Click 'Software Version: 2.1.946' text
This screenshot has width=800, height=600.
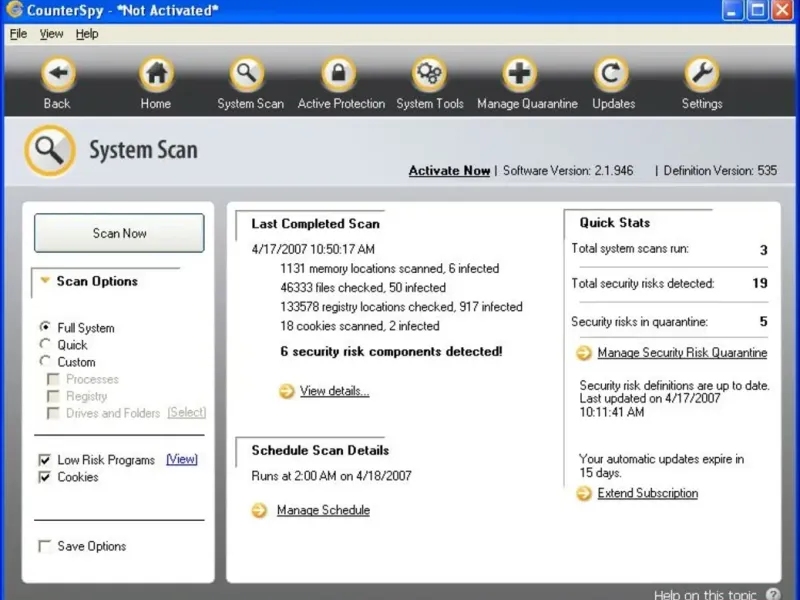568,170
